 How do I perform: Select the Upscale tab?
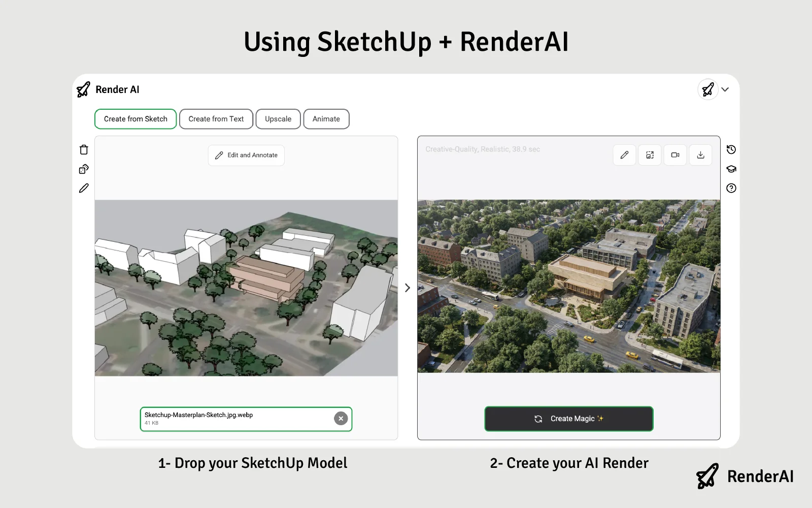[x=278, y=119]
